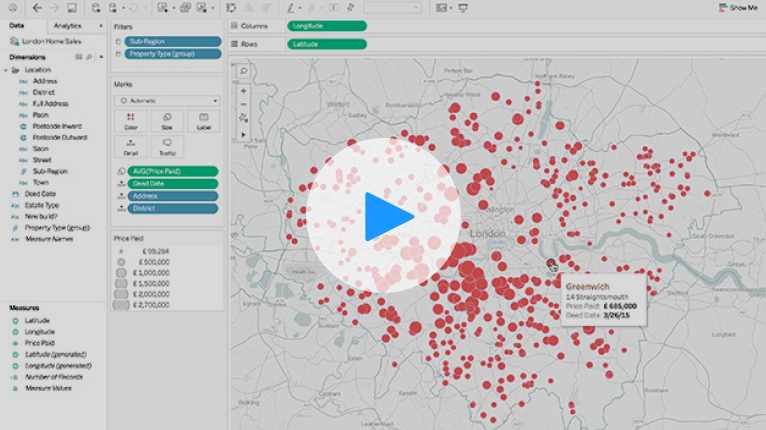Click the presentation mode icon in toolbar
The height and width of the screenshot is (430, 766).
(462, 8)
